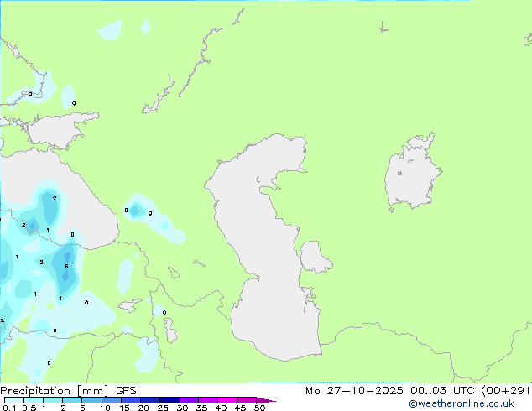The height and width of the screenshot is (411, 532).
Task: Select the 5–10 mm legend swatch
Action: [91, 400]
